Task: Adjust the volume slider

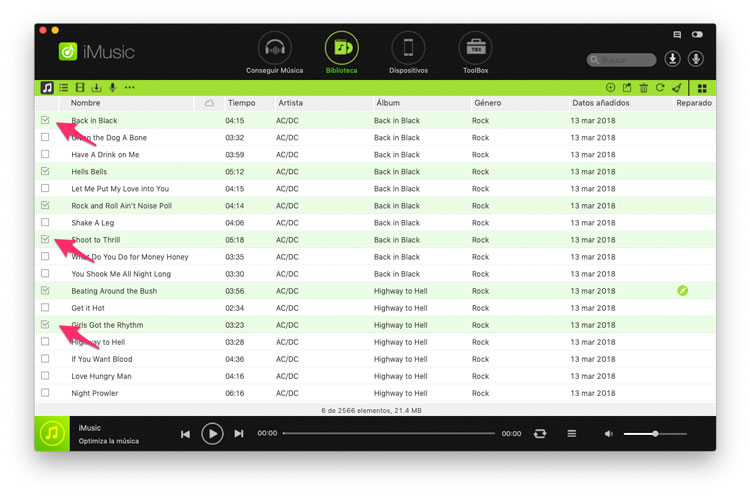Action: 655,434
